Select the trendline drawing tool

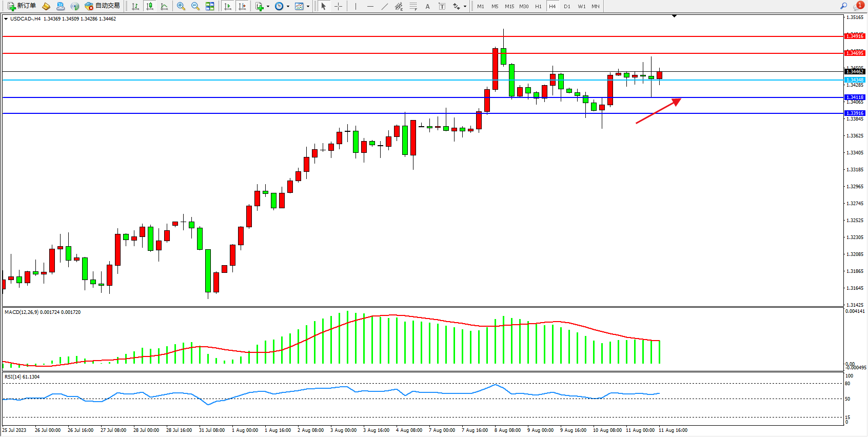pos(385,6)
